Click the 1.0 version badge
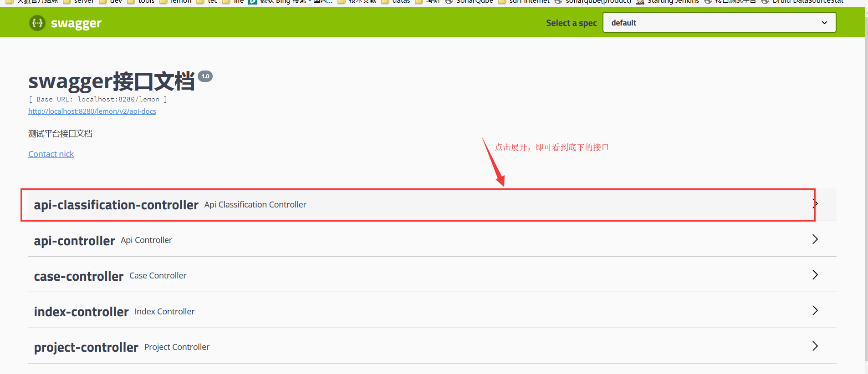This screenshot has height=374, width=868. 205,76
